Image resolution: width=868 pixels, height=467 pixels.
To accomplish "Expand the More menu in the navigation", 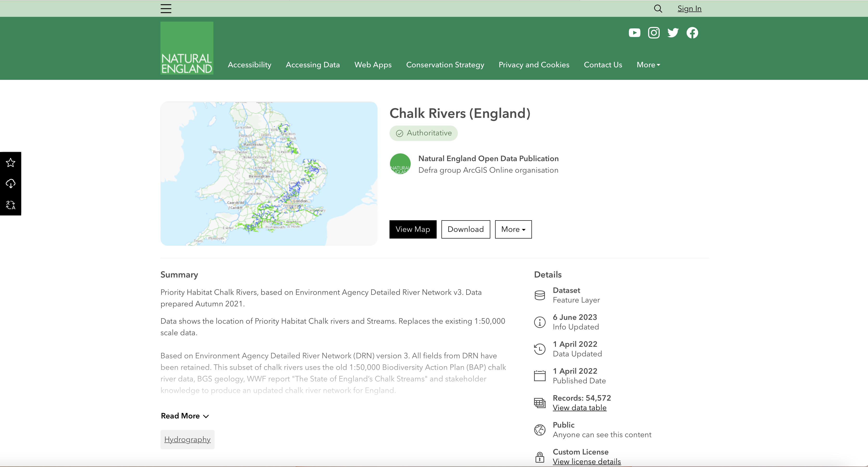I will tap(648, 65).
